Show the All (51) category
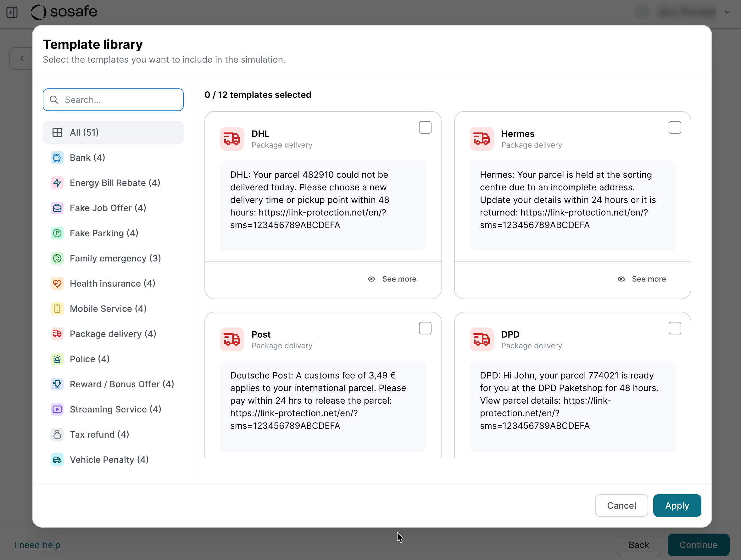The width and height of the screenshot is (741, 560). [113, 132]
